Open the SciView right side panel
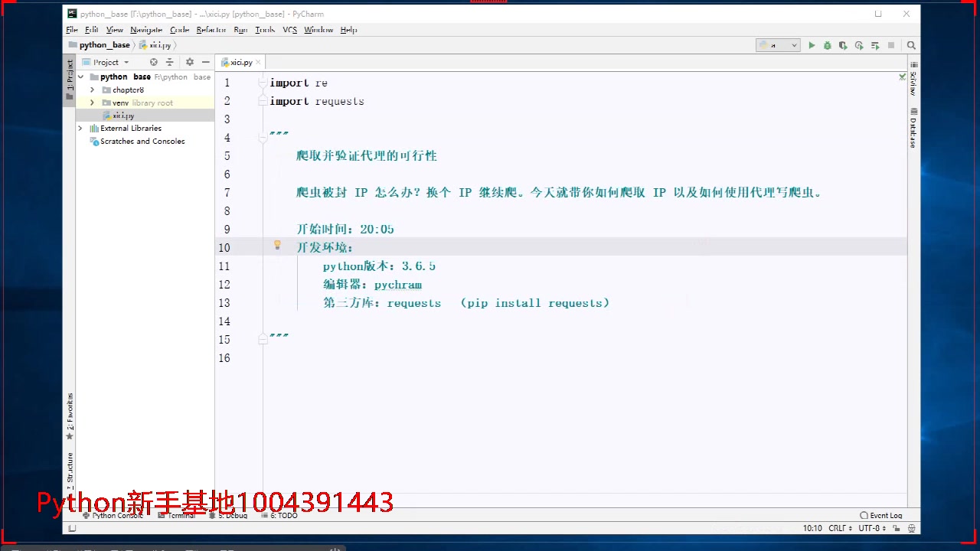This screenshot has height=551, width=980. pyautogui.click(x=913, y=79)
